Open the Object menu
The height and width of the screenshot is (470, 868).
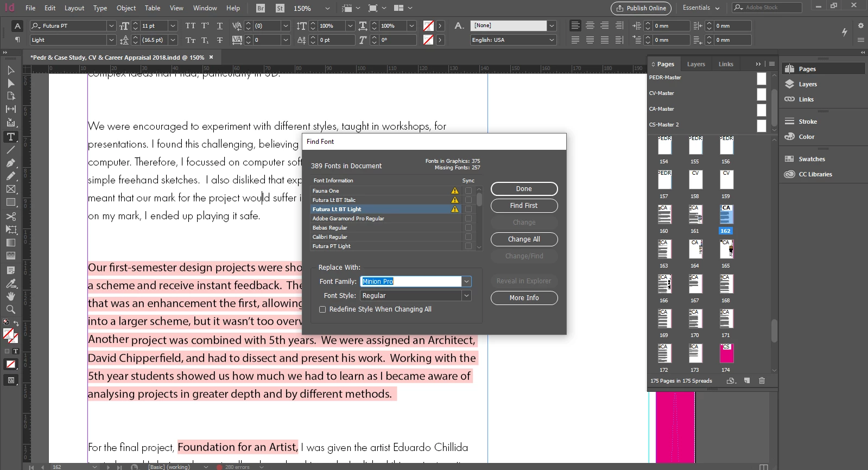126,8
